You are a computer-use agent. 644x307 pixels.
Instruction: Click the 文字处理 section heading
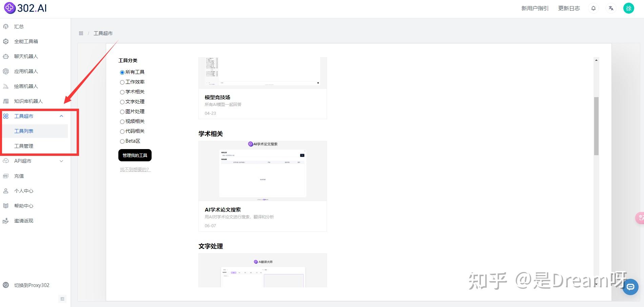(211, 246)
